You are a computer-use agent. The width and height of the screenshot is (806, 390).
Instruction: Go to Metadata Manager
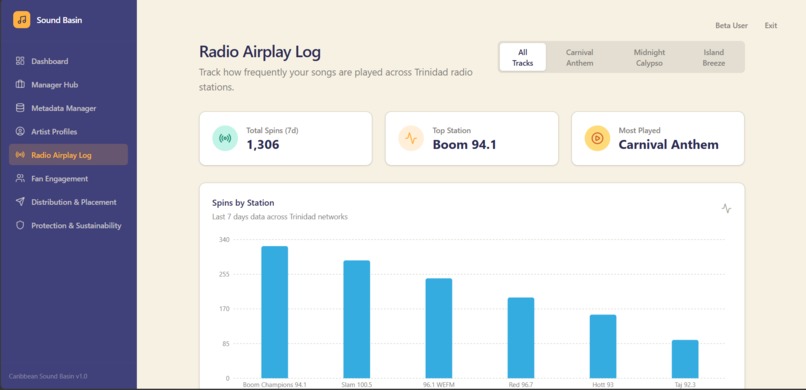click(68, 108)
